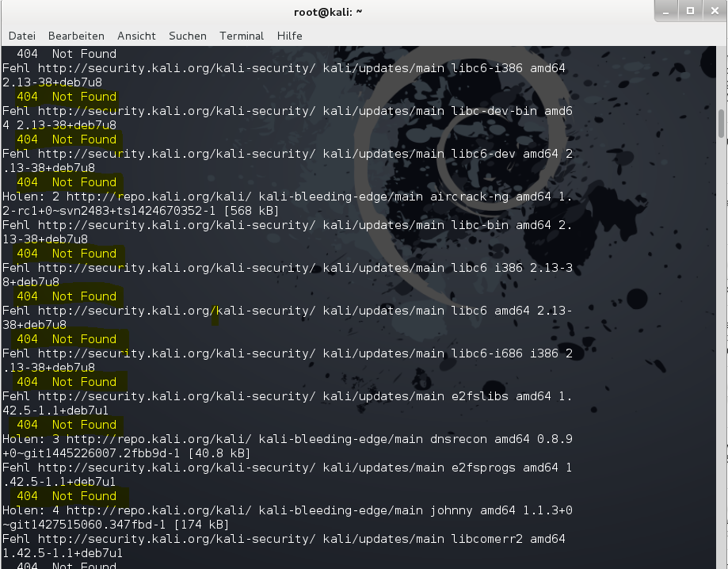Click the '[174 kB]' size text
The height and width of the screenshot is (569, 728).
click(x=201, y=525)
